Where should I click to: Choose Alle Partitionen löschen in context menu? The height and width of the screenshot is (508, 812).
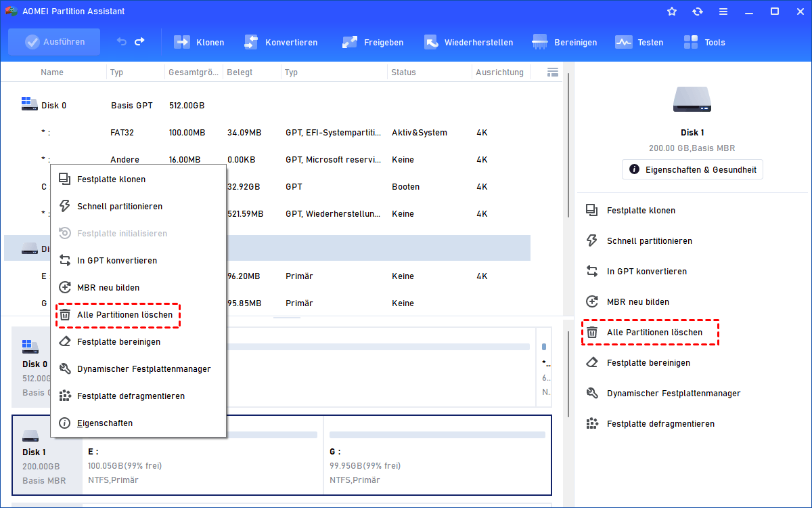pyautogui.click(x=139, y=315)
